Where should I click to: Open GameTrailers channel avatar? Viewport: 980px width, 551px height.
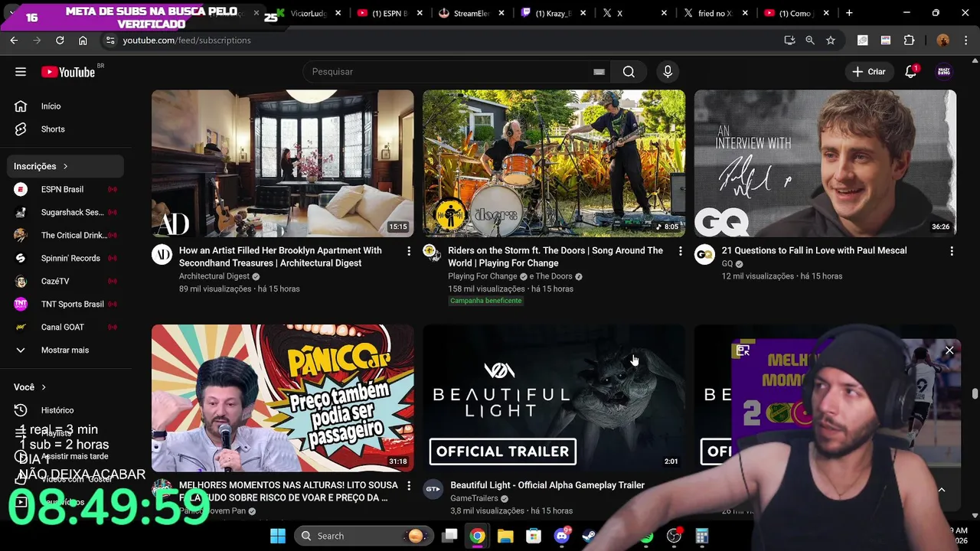point(433,490)
